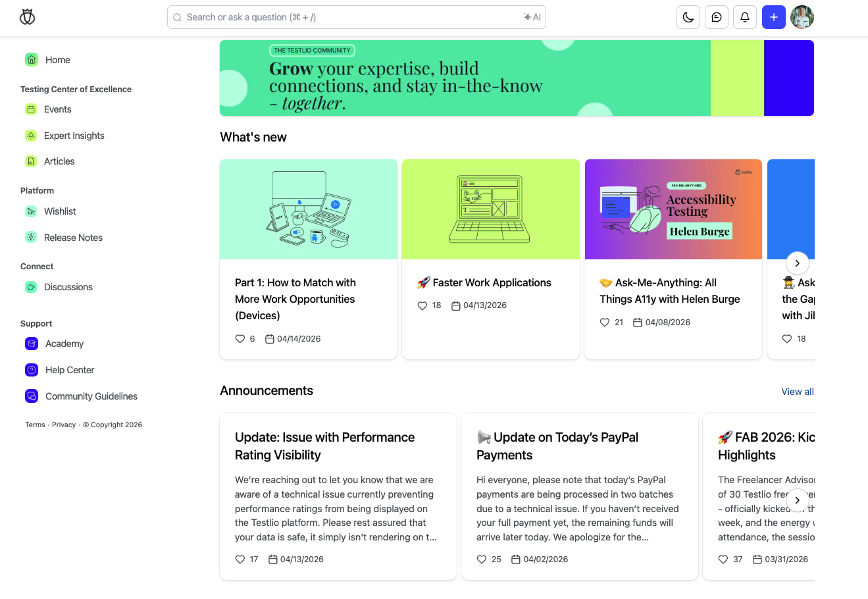Open Release Notes page
This screenshot has width=868, height=599.
[73, 238]
